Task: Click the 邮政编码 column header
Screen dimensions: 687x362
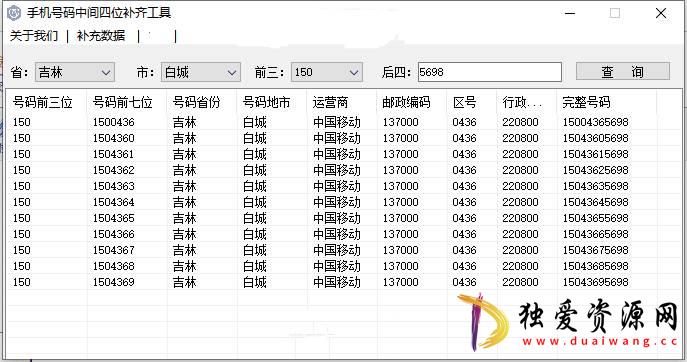Action: 406,103
